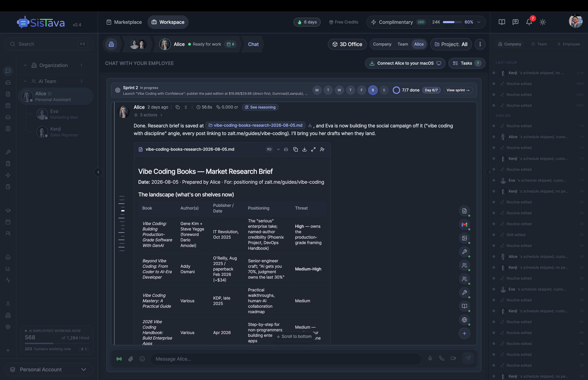Open the Tasks button showing 7
This screenshot has height=380, width=588.
467,63
